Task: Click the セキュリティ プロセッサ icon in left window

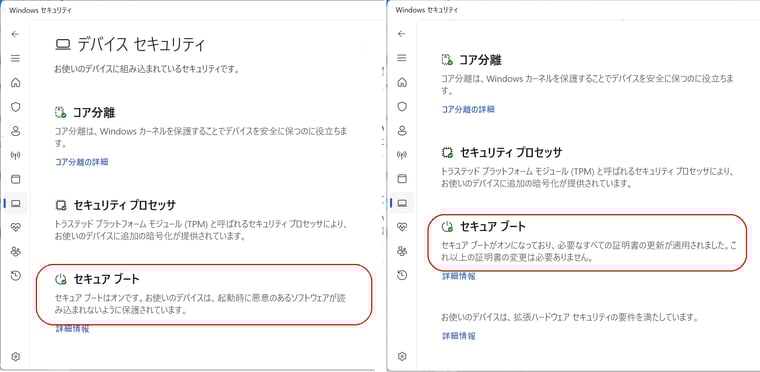Action: [x=60, y=206]
